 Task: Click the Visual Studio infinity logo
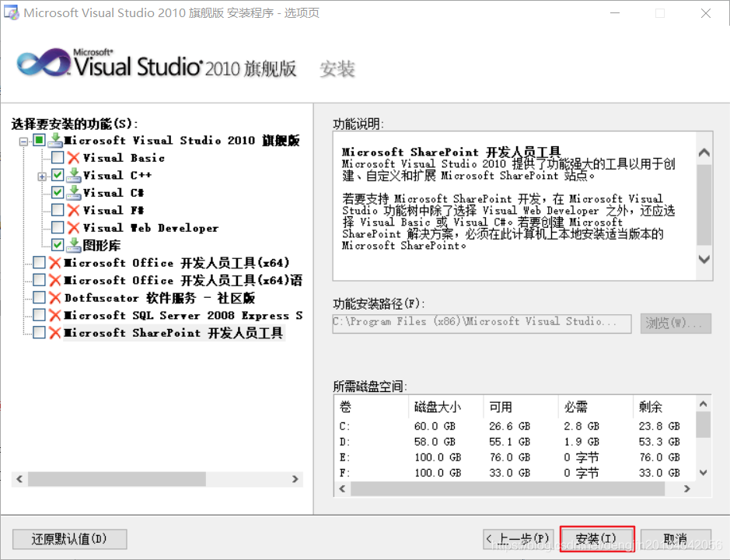[43, 62]
